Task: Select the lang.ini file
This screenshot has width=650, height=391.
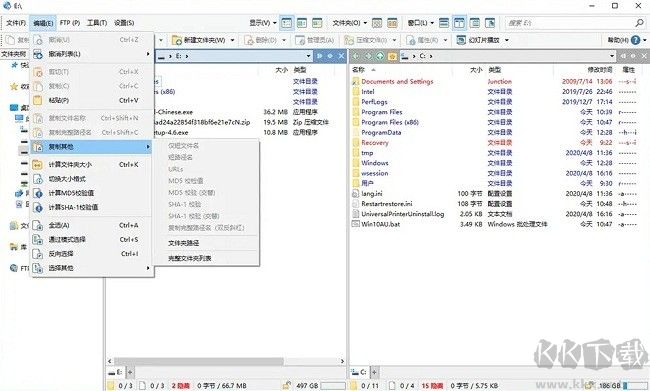Action: pyautogui.click(x=372, y=194)
